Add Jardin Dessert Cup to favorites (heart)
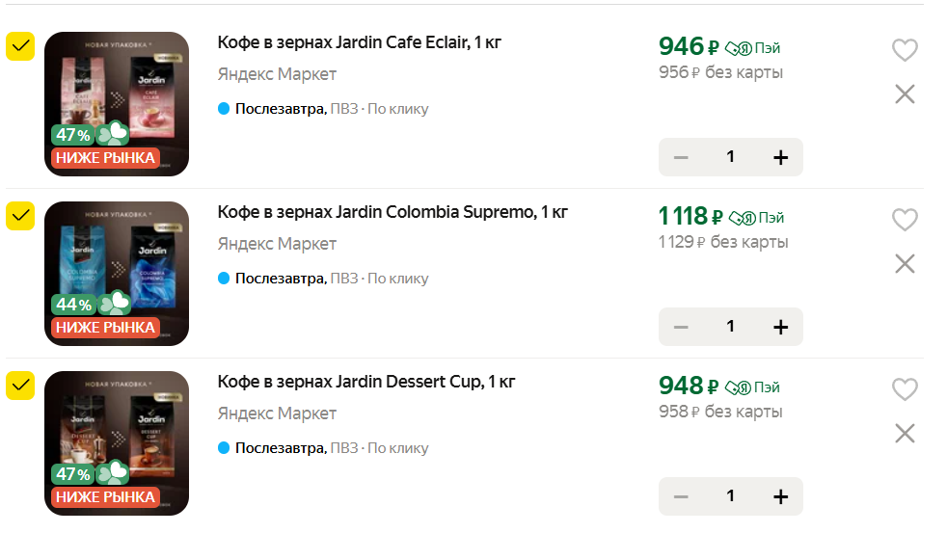Viewport: 947px width, 560px height. coord(905,389)
